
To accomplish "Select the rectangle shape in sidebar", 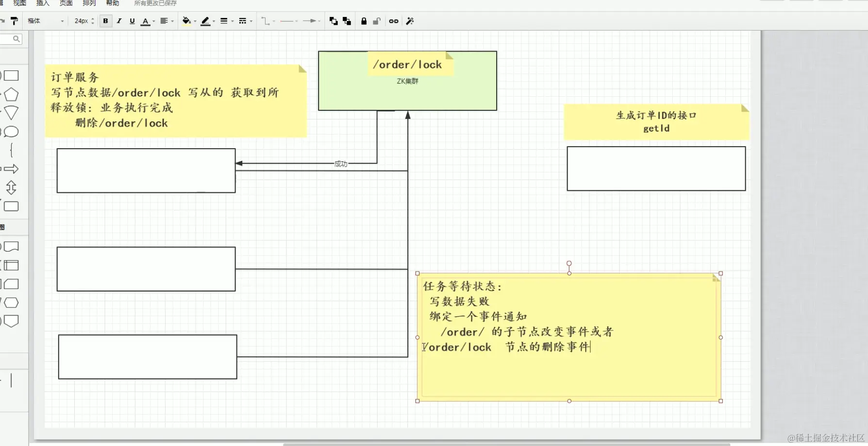I will click(11, 76).
